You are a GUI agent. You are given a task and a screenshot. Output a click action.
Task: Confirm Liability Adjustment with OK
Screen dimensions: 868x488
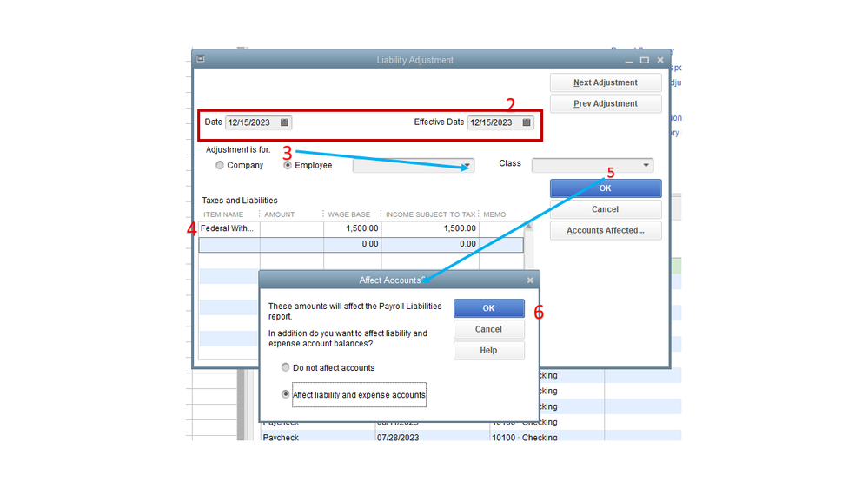tap(606, 188)
